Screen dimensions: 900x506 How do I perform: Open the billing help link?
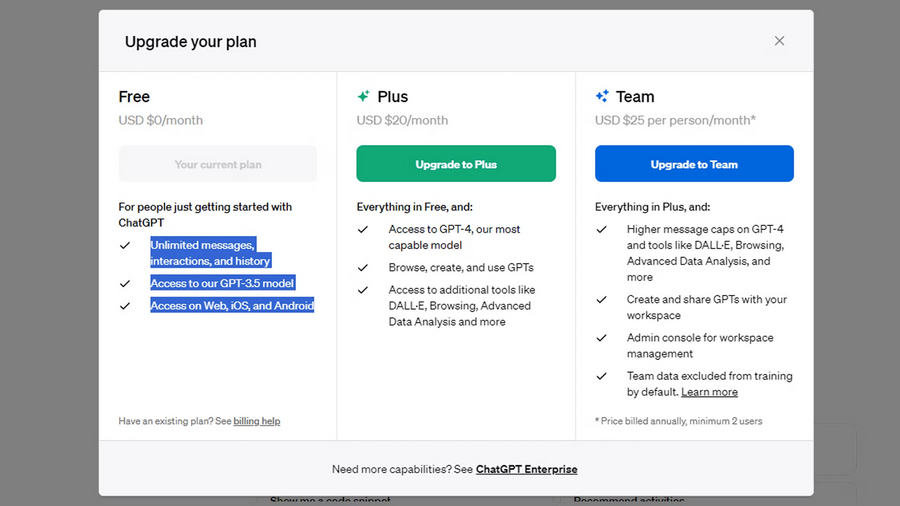(x=257, y=421)
